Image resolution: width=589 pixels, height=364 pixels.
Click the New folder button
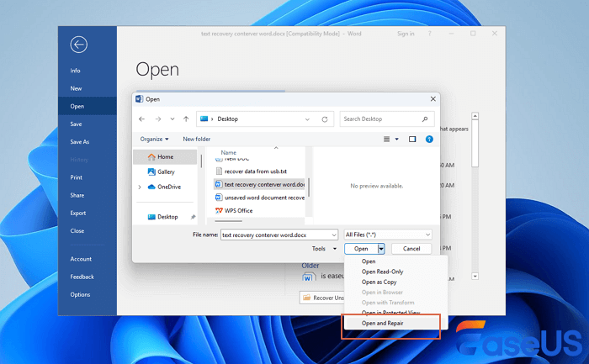pos(197,139)
